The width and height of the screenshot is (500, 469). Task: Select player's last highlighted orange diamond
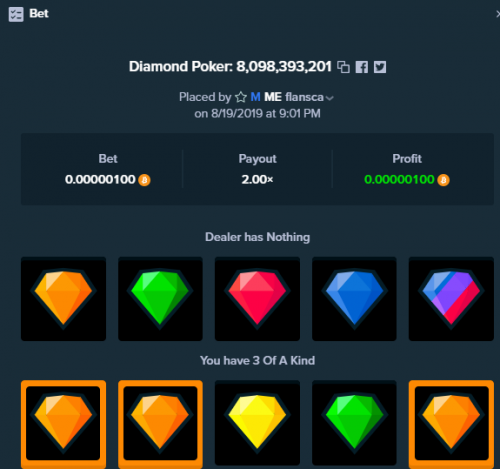coord(451,423)
